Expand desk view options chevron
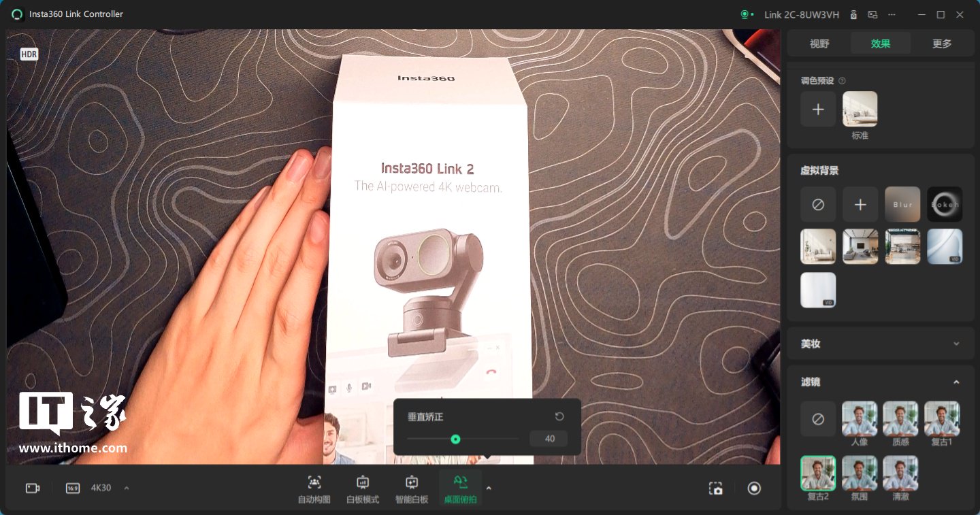This screenshot has height=515, width=980. (x=489, y=488)
